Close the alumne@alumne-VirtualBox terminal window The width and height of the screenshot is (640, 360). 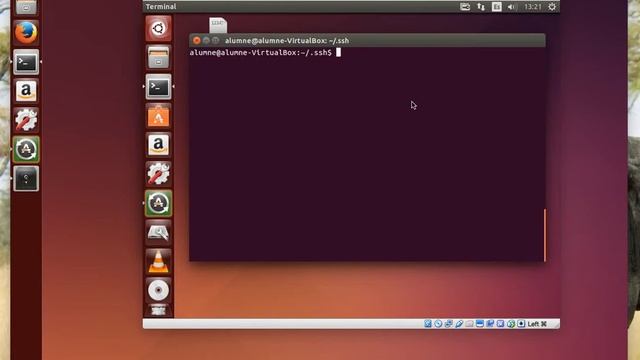click(197, 40)
